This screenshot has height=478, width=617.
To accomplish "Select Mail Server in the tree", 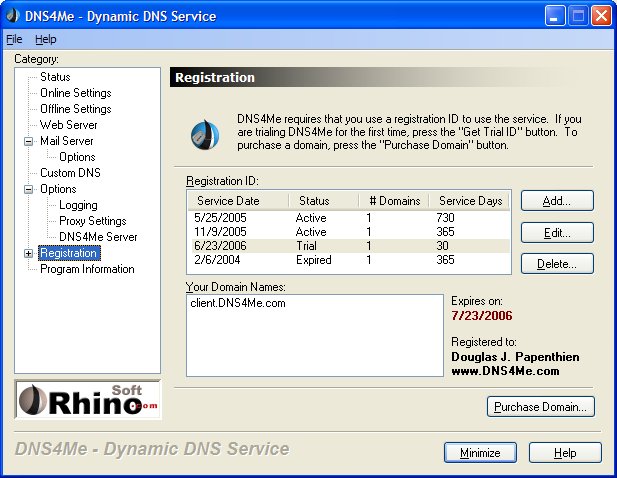I will tap(67, 141).
